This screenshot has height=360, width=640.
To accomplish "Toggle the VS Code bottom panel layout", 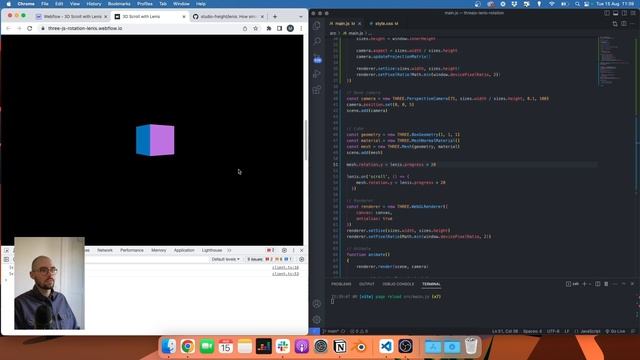I will pyautogui.click(x=616, y=13).
